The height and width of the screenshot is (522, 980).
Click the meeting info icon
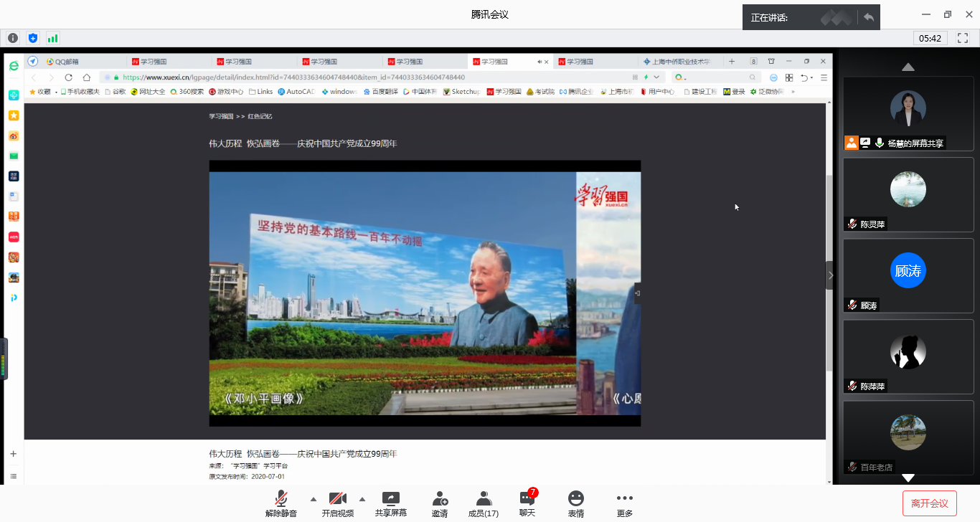coord(13,38)
